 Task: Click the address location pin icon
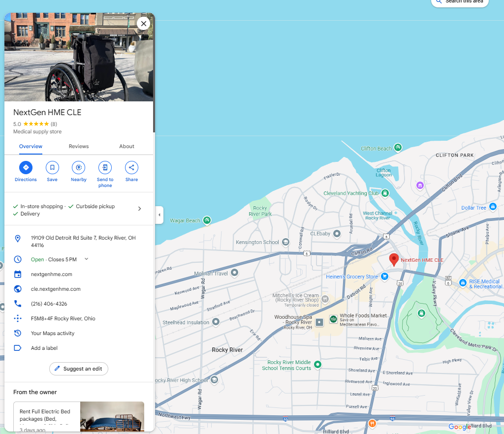click(18, 238)
